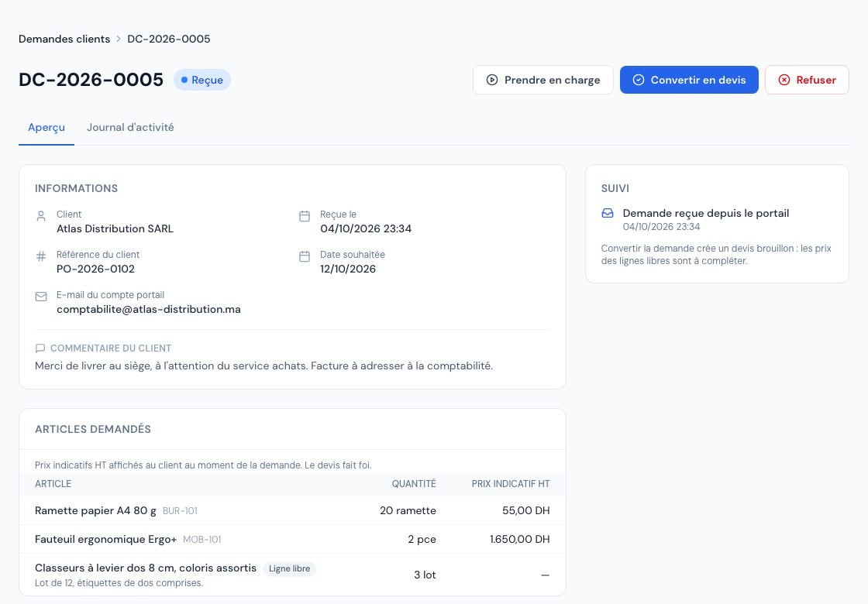Click the 2 pce quantity cell

(x=422, y=539)
